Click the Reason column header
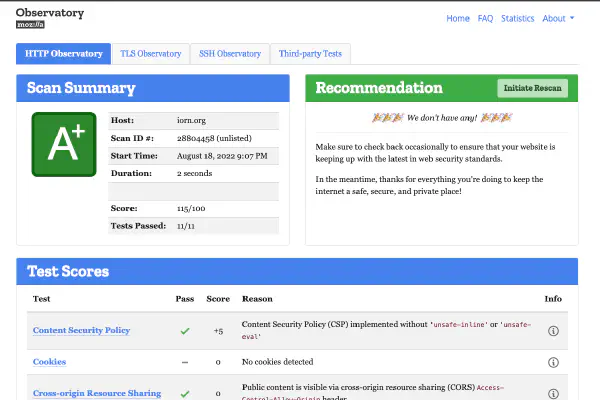 tap(257, 299)
